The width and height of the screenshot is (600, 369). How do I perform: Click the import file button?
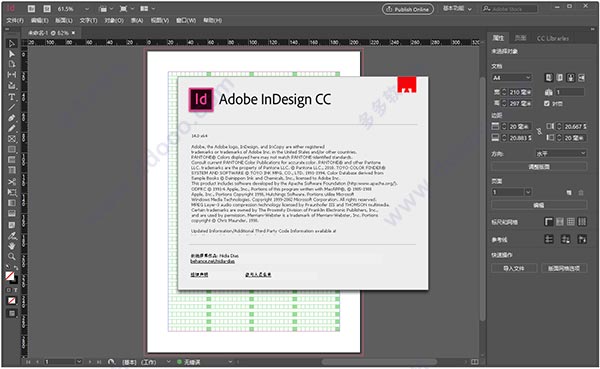pos(514,268)
